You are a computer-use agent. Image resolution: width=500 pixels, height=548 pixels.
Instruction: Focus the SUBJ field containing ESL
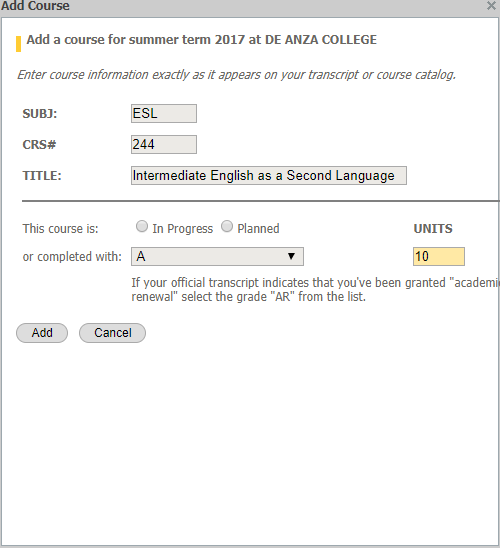click(164, 114)
